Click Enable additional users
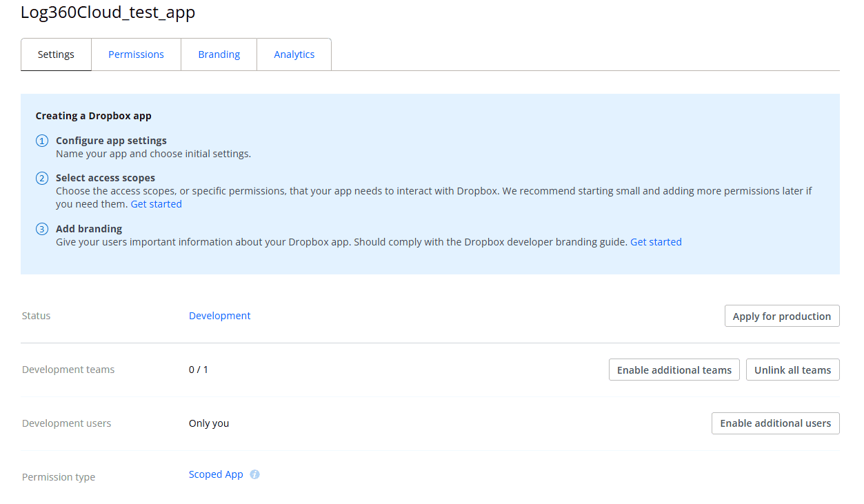This screenshot has height=504, width=864. 775,423
